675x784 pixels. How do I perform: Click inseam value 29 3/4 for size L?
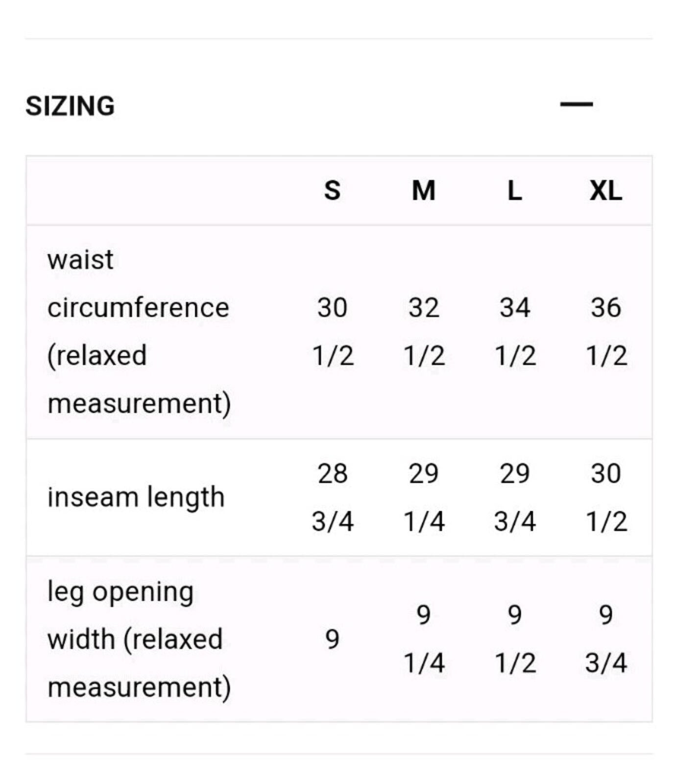pyautogui.click(x=515, y=497)
